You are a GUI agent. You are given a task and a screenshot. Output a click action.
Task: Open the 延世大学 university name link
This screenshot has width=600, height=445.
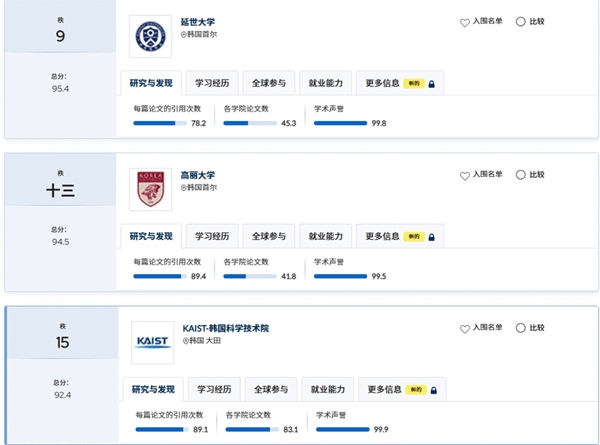[x=198, y=22]
